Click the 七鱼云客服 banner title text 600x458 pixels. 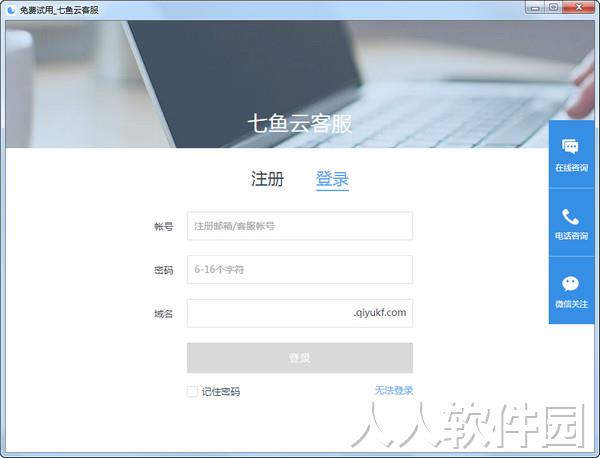[x=300, y=124]
